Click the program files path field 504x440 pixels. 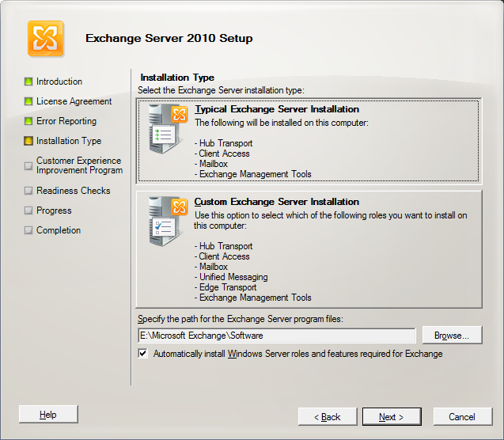coord(276,336)
